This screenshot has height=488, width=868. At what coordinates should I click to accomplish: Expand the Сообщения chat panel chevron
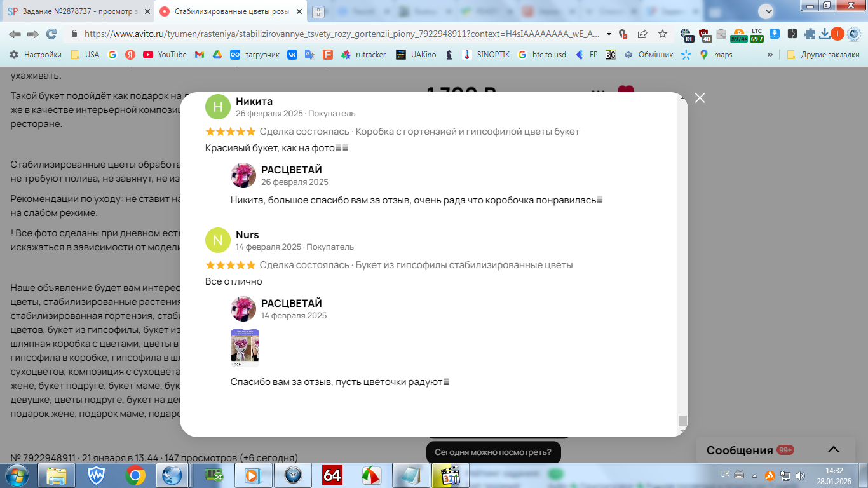pos(834,450)
